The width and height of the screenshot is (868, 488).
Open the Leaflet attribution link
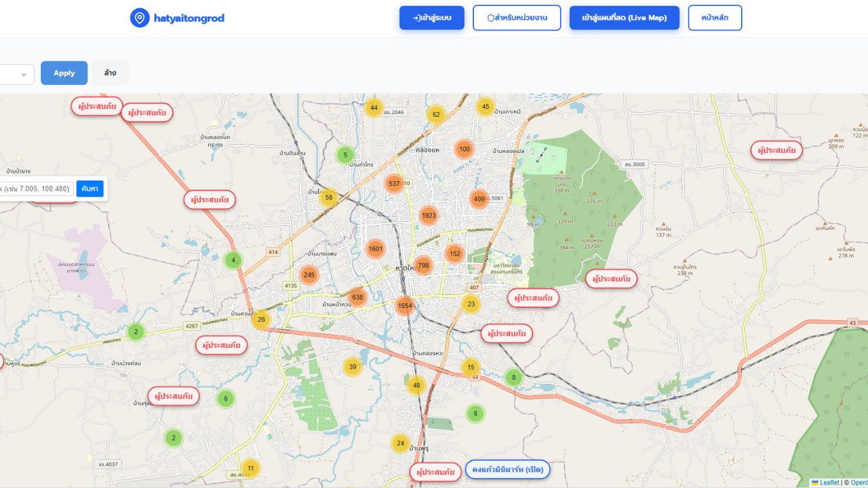(829, 483)
